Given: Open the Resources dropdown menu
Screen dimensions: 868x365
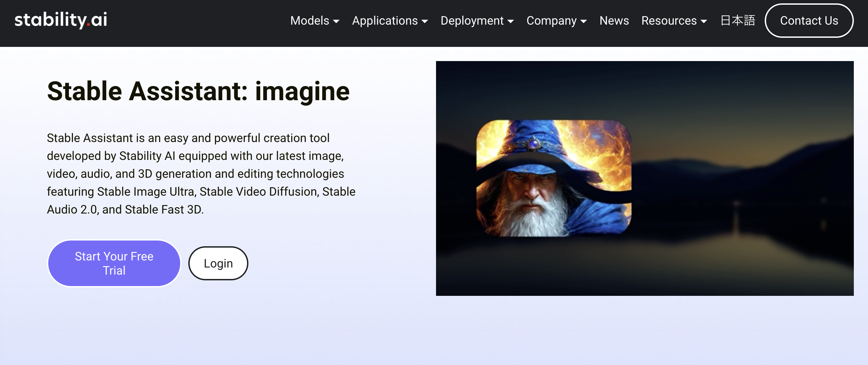Looking at the screenshot, I should [x=674, y=21].
